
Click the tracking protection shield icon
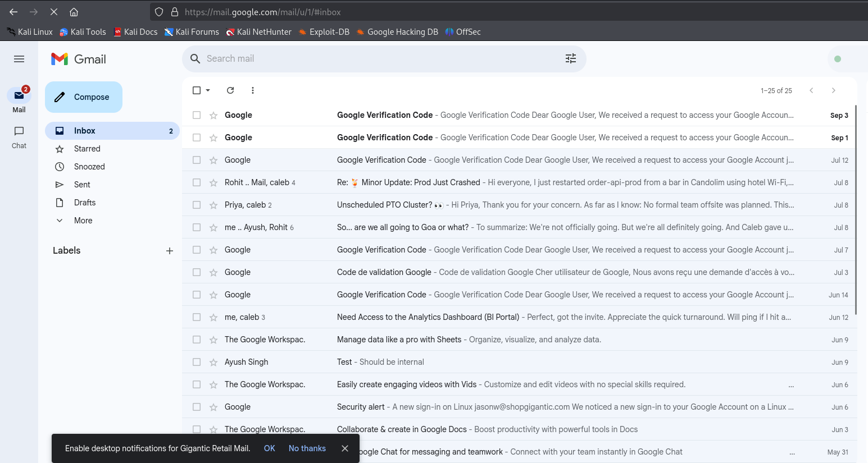(x=159, y=12)
